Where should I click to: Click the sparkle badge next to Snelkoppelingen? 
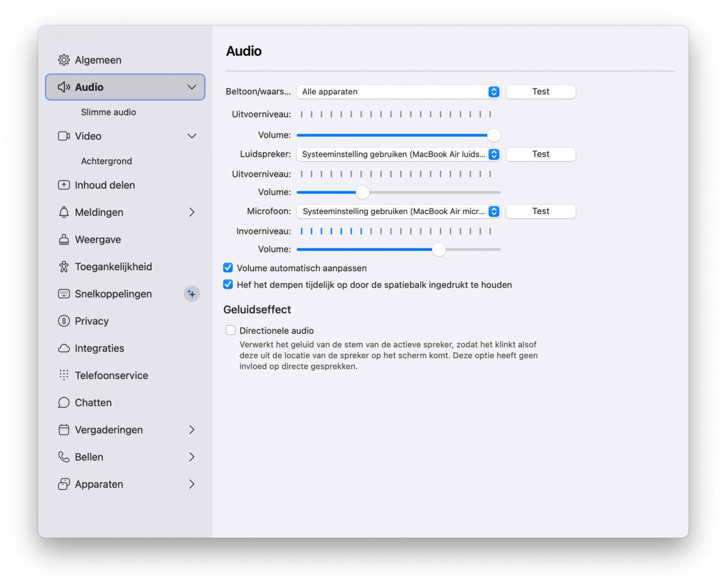[192, 294]
